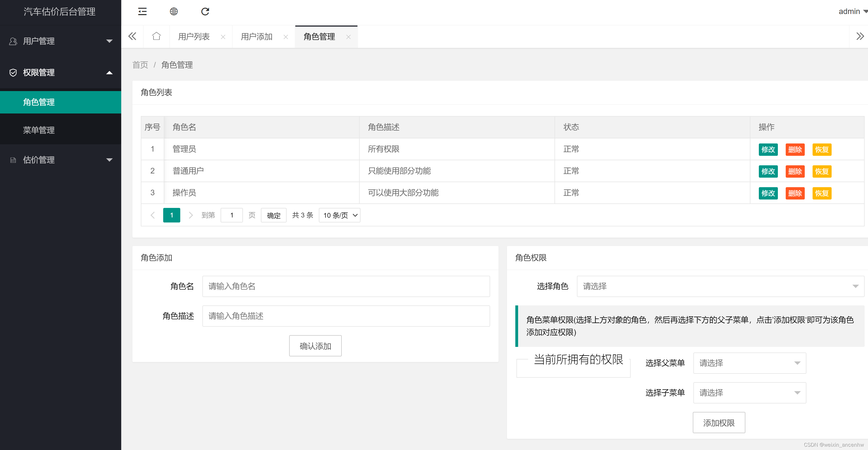Click 恢复 for the 操作员 role
The height and width of the screenshot is (450, 868).
(822, 193)
